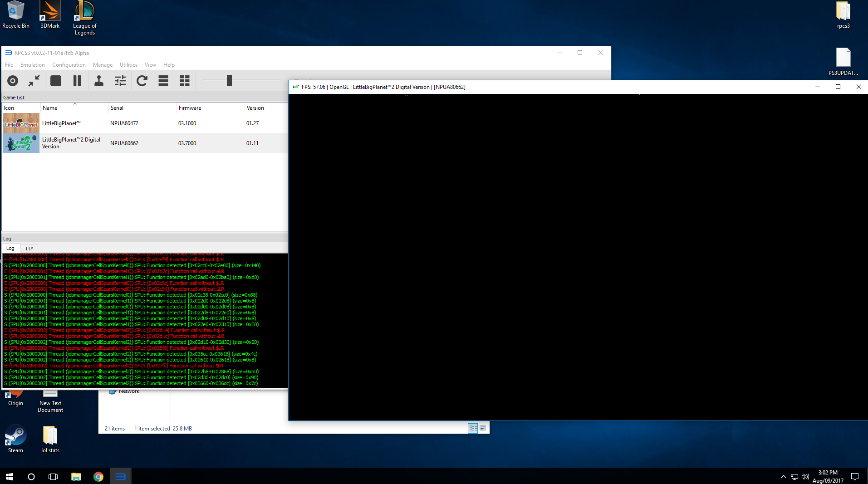Image resolution: width=868 pixels, height=484 pixels.
Task: Open the joystick pad settings icon
Action: (x=98, y=81)
